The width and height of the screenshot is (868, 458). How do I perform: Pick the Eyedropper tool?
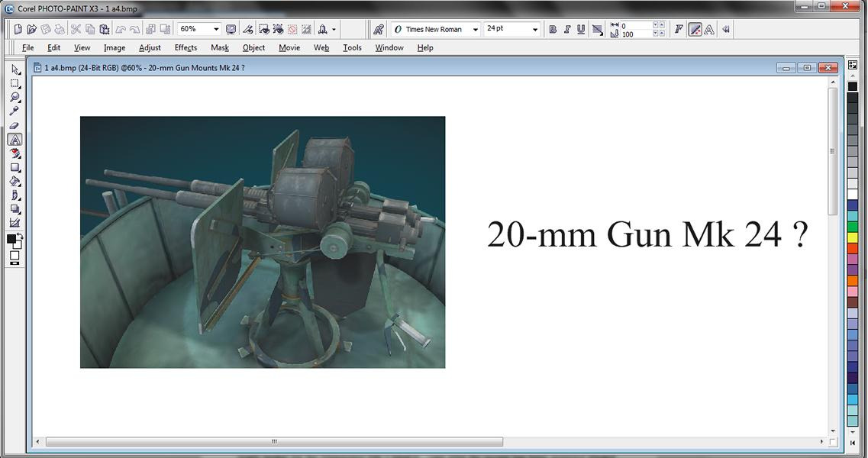click(15, 111)
